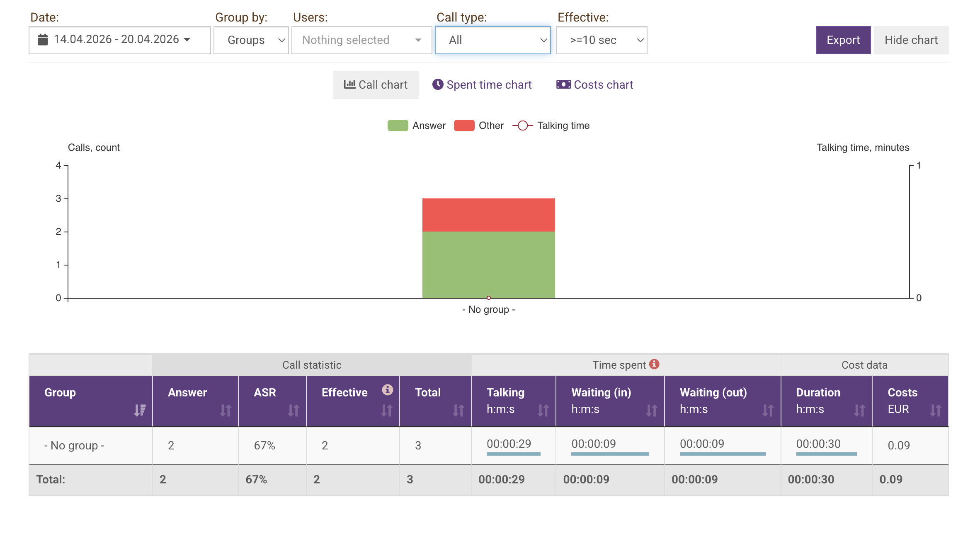Image resolution: width=980 pixels, height=536 pixels.
Task: Open the Users selection dropdown
Action: [361, 40]
